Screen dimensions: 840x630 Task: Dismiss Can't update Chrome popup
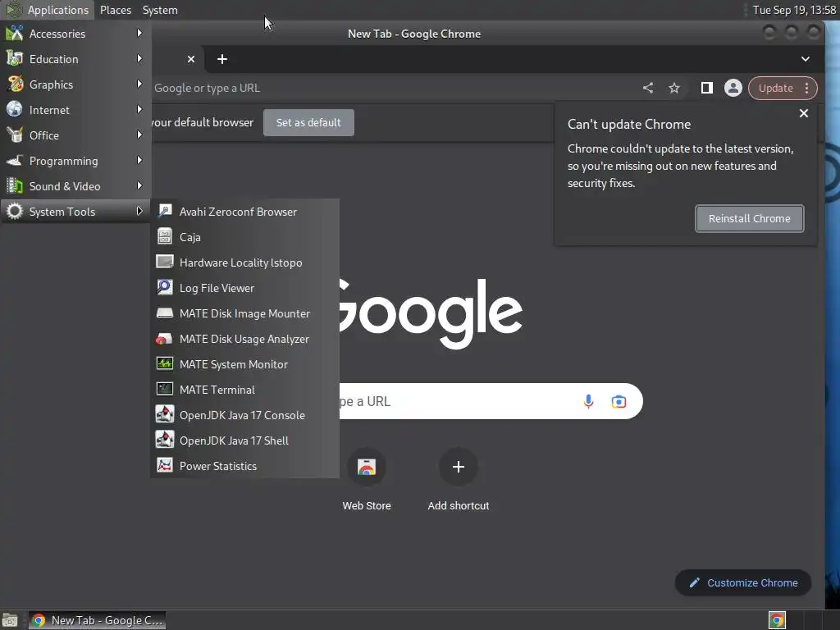click(x=804, y=113)
